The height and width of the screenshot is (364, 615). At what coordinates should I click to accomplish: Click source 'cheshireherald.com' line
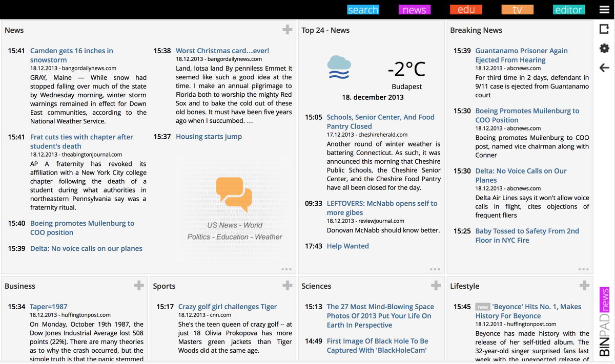pos(383,135)
